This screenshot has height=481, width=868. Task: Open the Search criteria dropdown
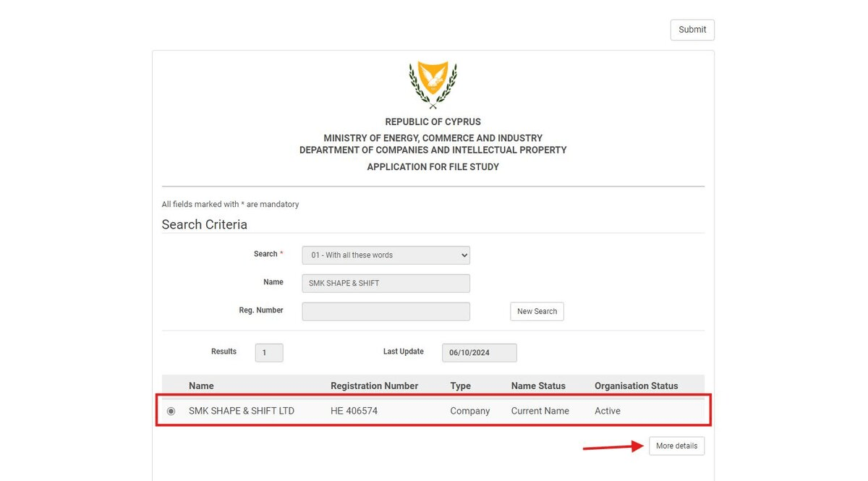386,255
